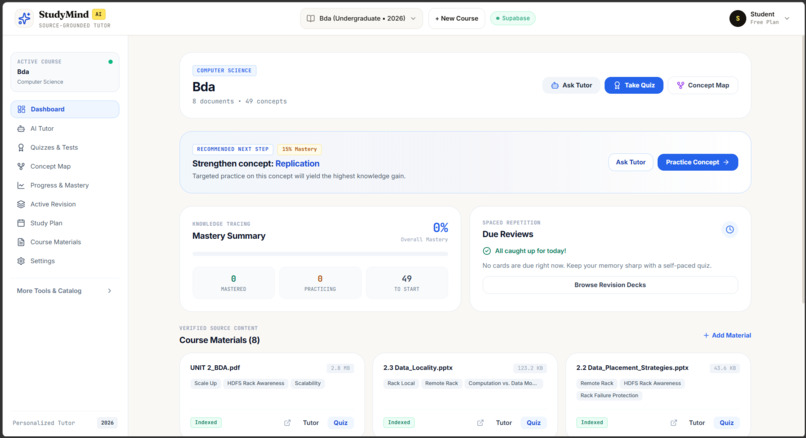This screenshot has width=806, height=438.
Task: Navigate to Progress & Mastery
Action: coord(65,185)
